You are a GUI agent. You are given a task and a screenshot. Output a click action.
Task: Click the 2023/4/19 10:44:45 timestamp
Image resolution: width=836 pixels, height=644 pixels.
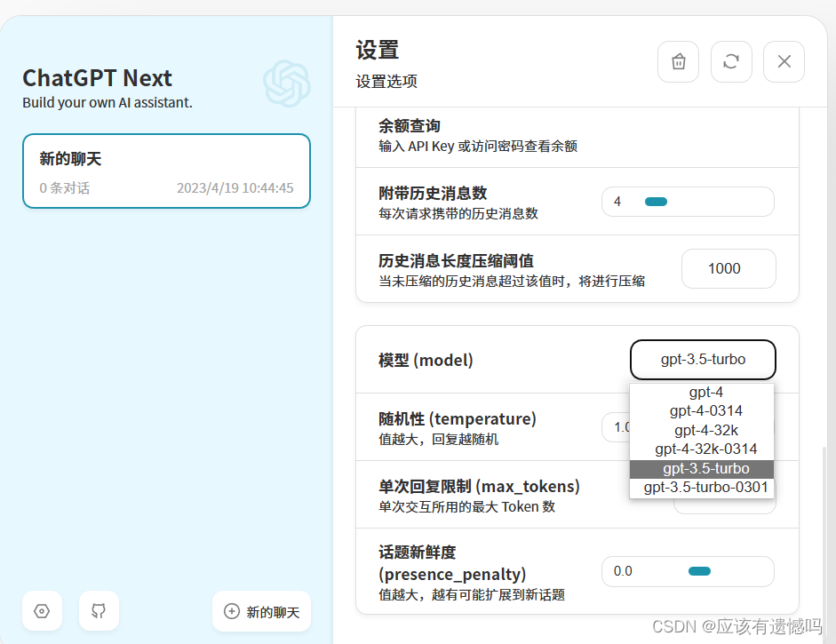(x=235, y=188)
